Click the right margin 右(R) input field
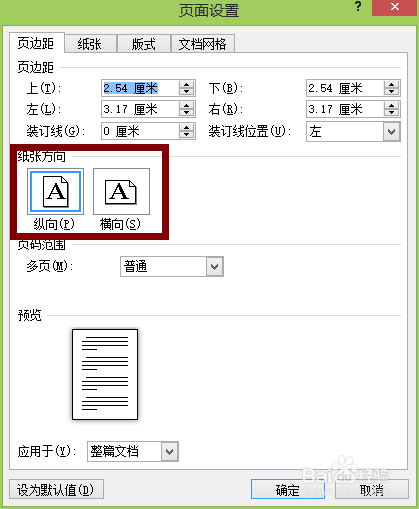Screen dimensions: 419x509 pos(345,109)
